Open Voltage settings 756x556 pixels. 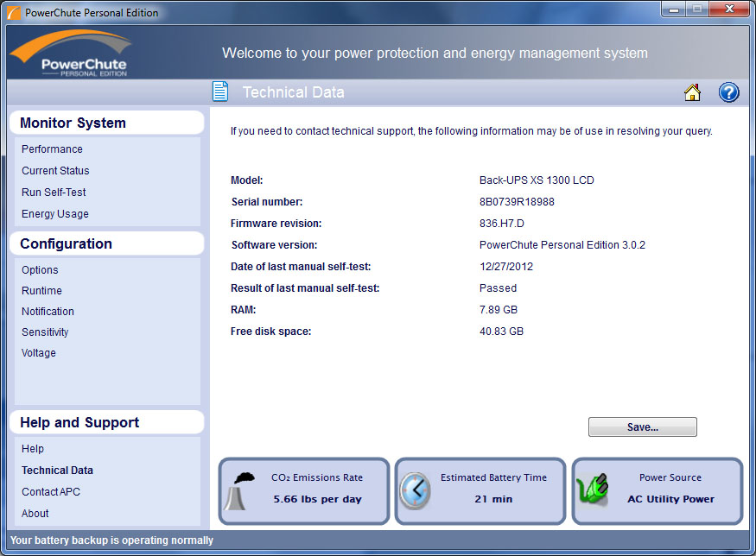[x=39, y=352]
